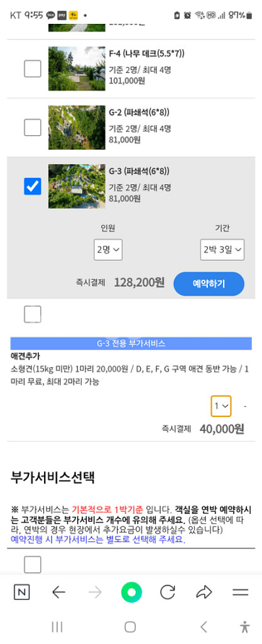Image resolution: width=262 pixels, height=644 pixels.
Task: Open the 인원 2명 dropdown
Action: 108,249
